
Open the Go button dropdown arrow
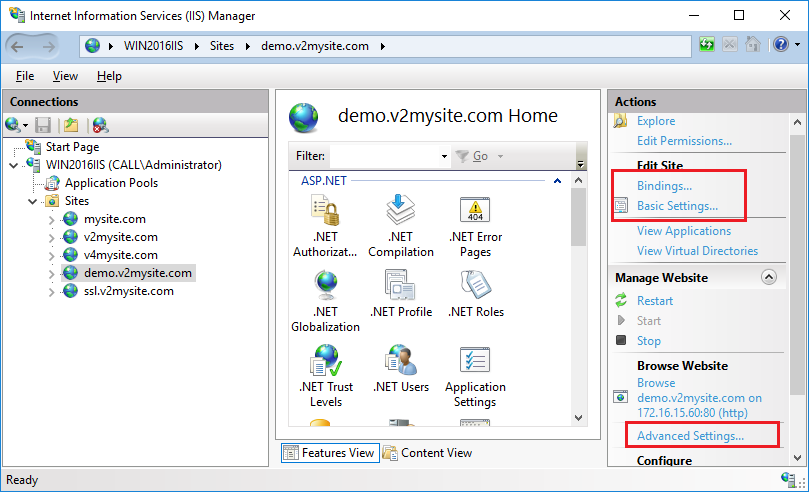point(500,156)
